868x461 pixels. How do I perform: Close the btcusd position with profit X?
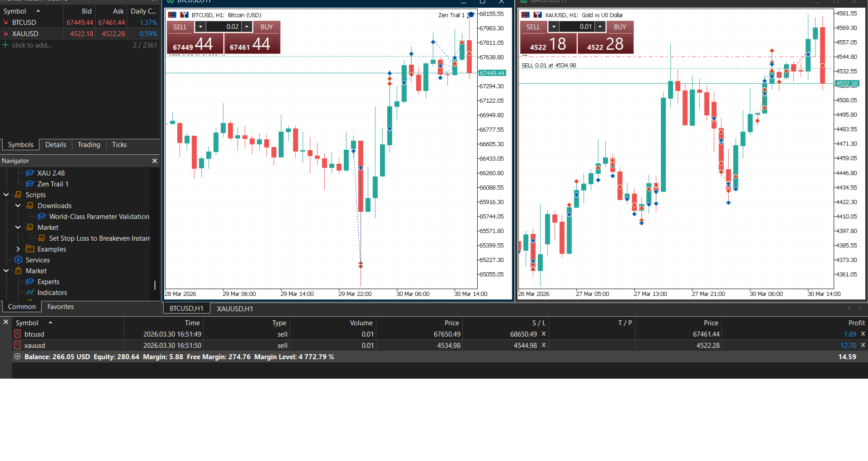(x=863, y=334)
